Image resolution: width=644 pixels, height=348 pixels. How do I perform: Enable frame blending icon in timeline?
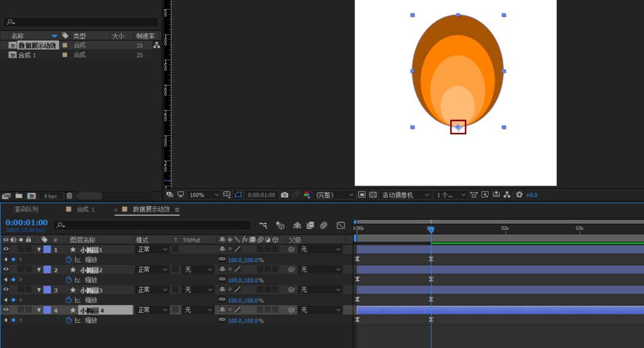coord(310,225)
